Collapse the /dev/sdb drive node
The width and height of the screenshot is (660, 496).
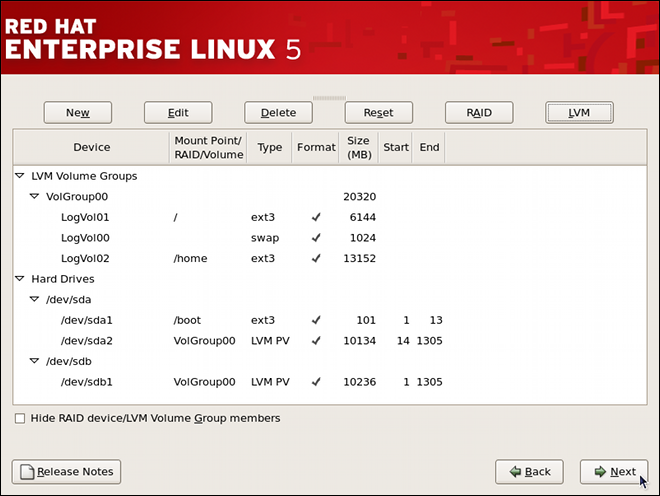[x=35, y=361]
